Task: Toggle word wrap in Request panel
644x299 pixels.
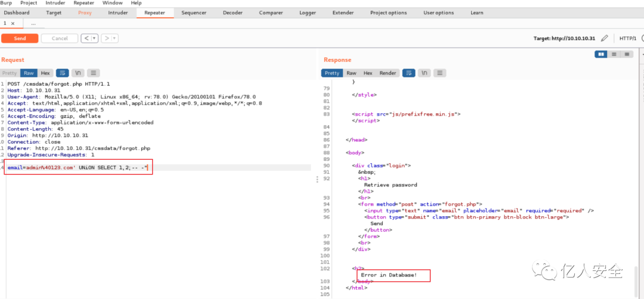Action: tap(63, 73)
